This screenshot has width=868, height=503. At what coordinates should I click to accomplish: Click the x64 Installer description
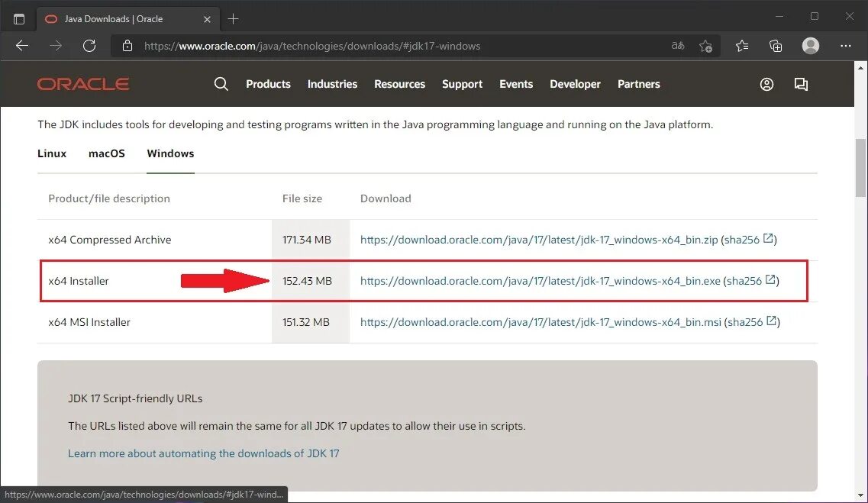79,281
